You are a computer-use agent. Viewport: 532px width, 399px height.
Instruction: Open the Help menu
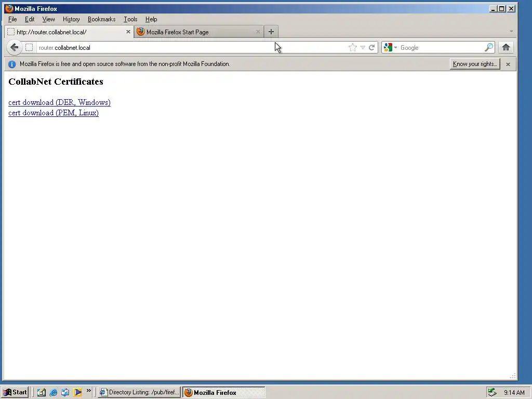pyautogui.click(x=151, y=19)
